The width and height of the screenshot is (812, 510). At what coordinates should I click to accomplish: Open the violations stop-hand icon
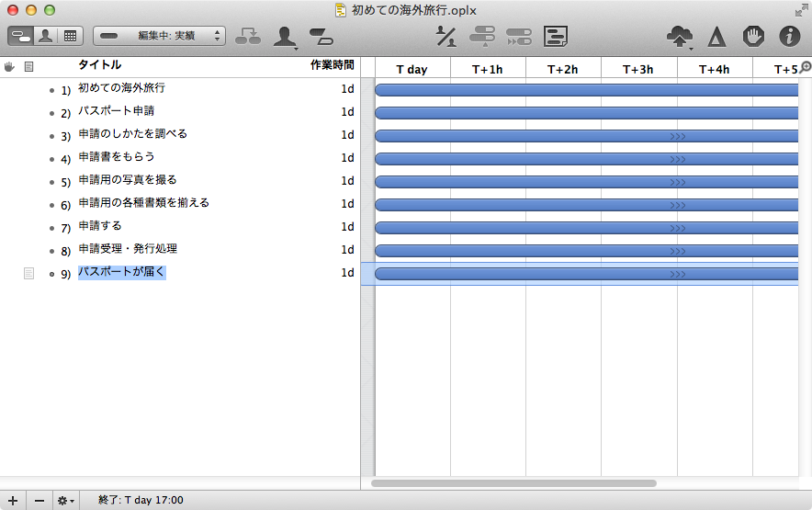click(x=753, y=36)
